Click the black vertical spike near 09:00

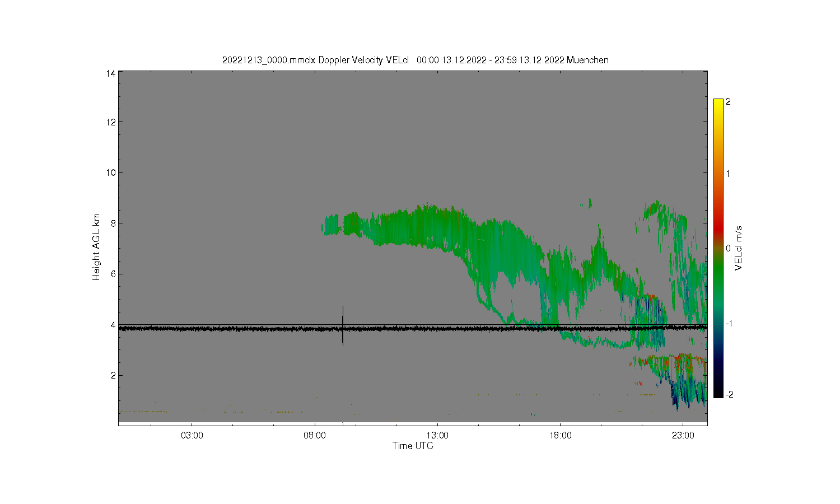click(x=343, y=326)
